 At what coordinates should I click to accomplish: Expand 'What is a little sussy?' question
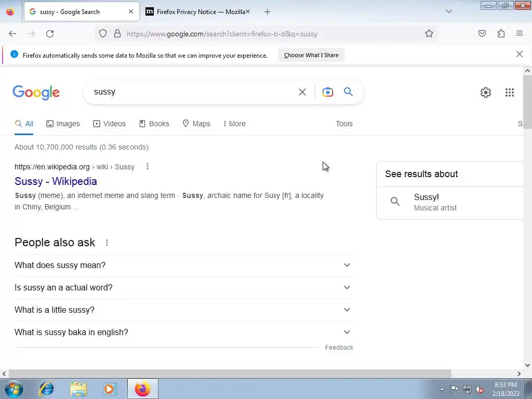pos(184,310)
